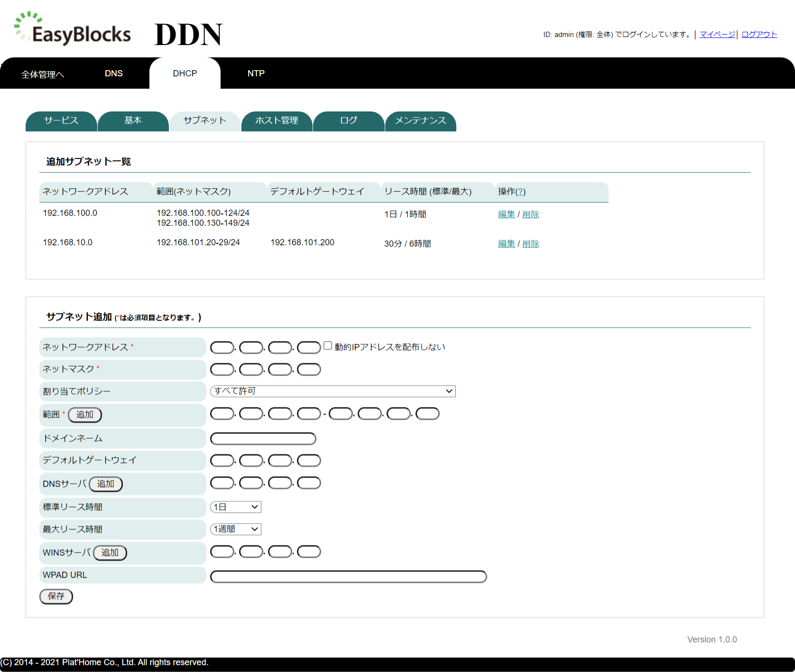
Task: Edit the 192.168.10.0 subnet row
Action: pyautogui.click(x=506, y=244)
